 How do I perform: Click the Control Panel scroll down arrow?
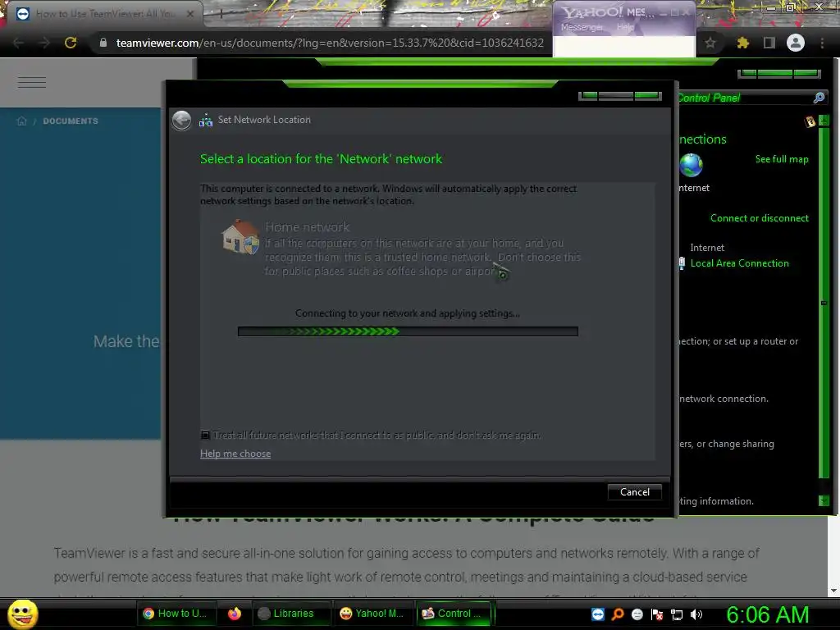pos(824,501)
